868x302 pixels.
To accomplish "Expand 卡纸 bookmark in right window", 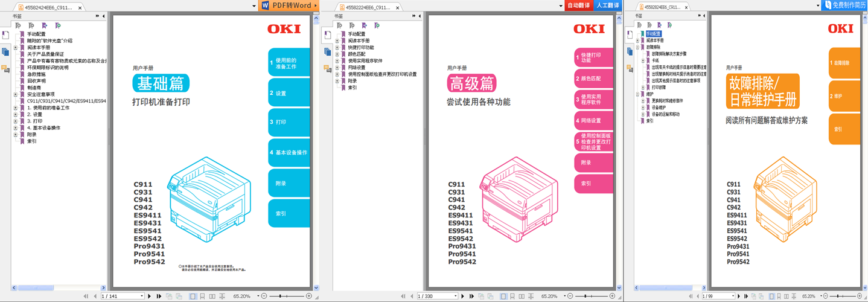I will pyautogui.click(x=643, y=60).
